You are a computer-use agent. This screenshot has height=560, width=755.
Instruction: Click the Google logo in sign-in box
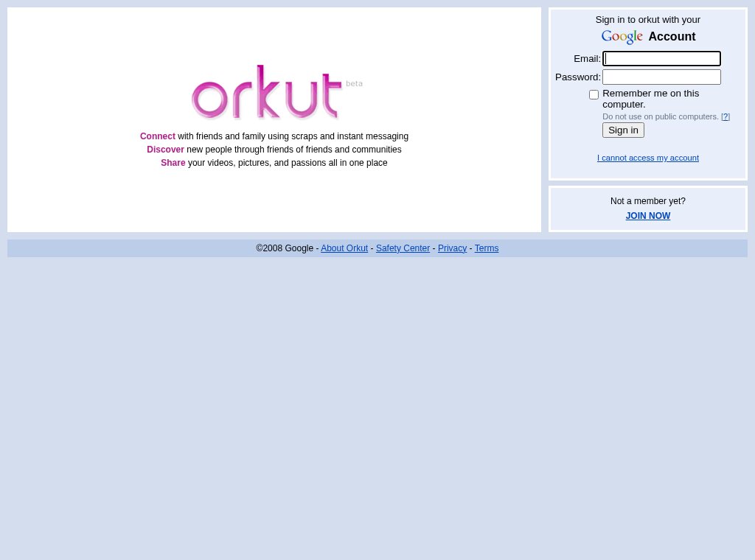pos(622,37)
